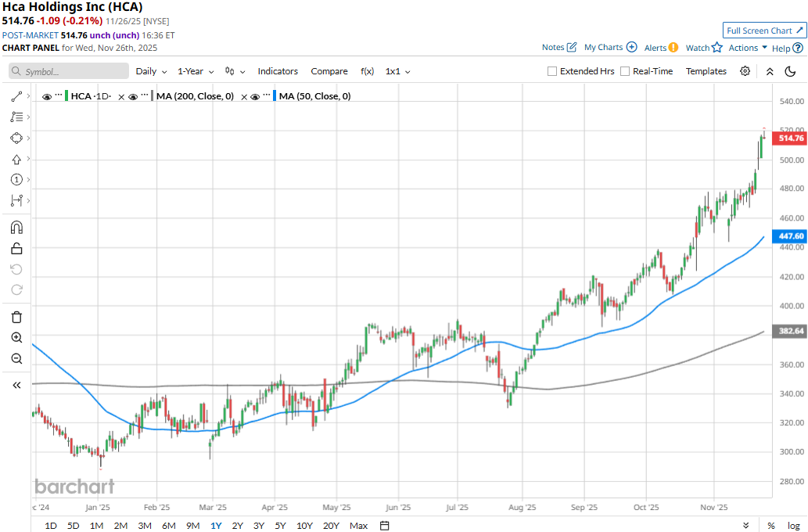
Task: Zoom in using the magnifier plus icon
Action: coord(16,338)
